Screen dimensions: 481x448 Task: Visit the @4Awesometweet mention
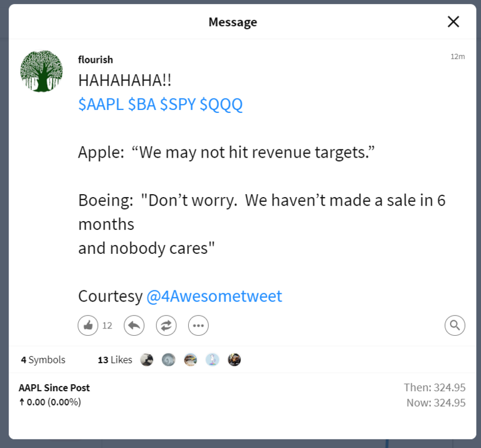214,296
